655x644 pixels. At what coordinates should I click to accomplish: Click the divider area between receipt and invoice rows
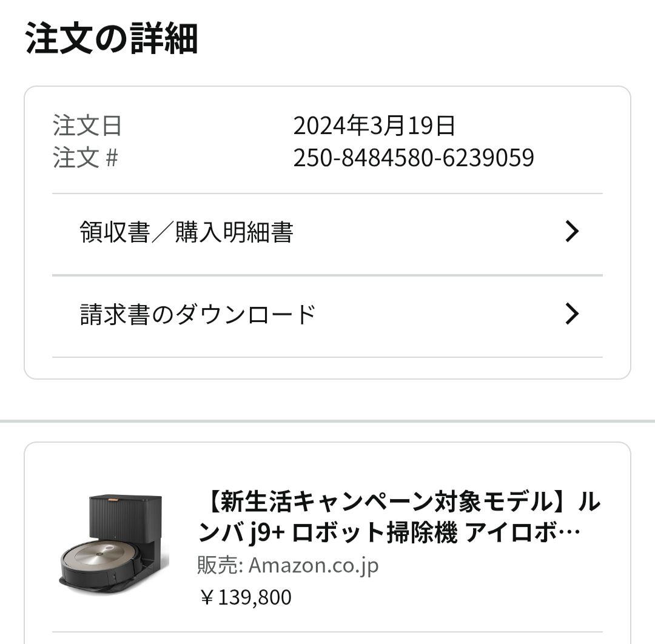coord(327,273)
